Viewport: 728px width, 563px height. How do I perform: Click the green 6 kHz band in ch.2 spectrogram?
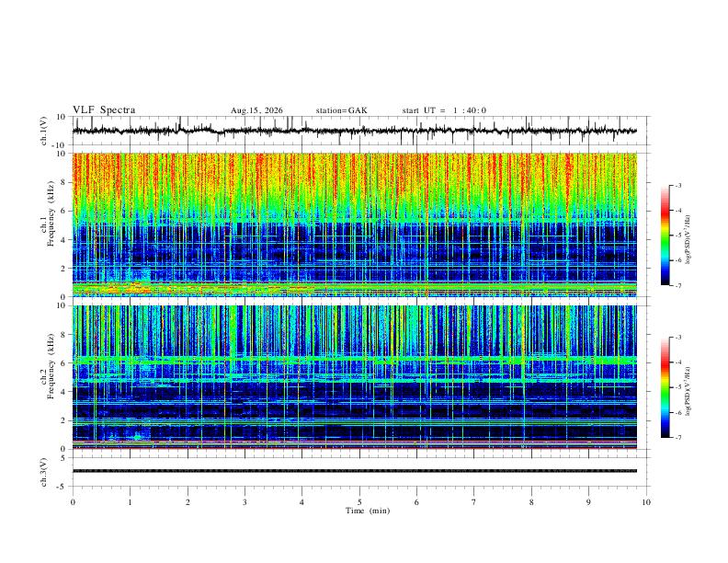click(354, 360)
